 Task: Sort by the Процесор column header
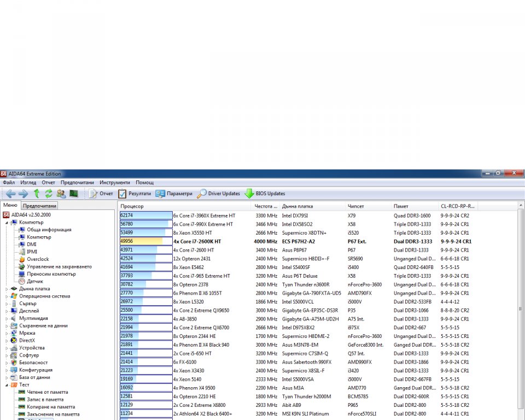[132, 206]
